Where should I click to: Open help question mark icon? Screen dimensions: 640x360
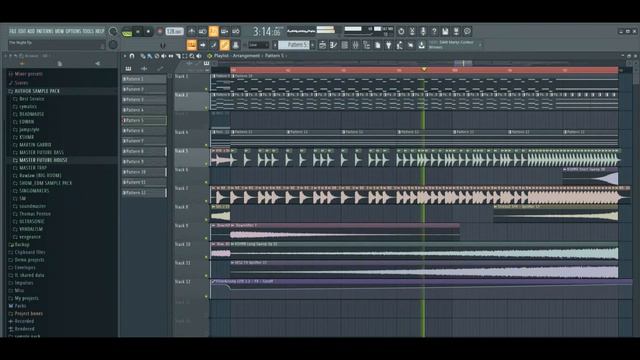[x=434, y=31]
